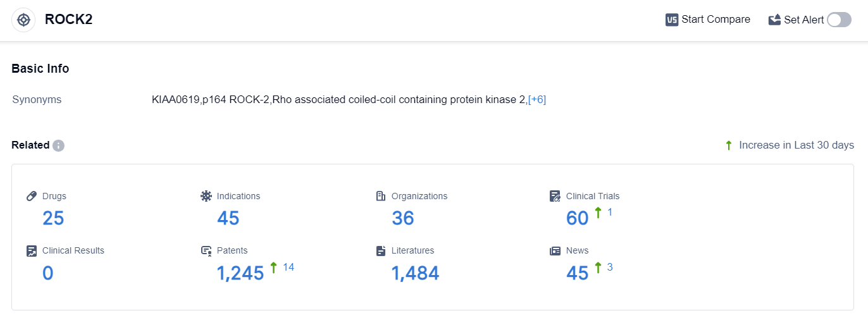Click Start Compare button label
The image size is (868, 325).
point(716,20)
